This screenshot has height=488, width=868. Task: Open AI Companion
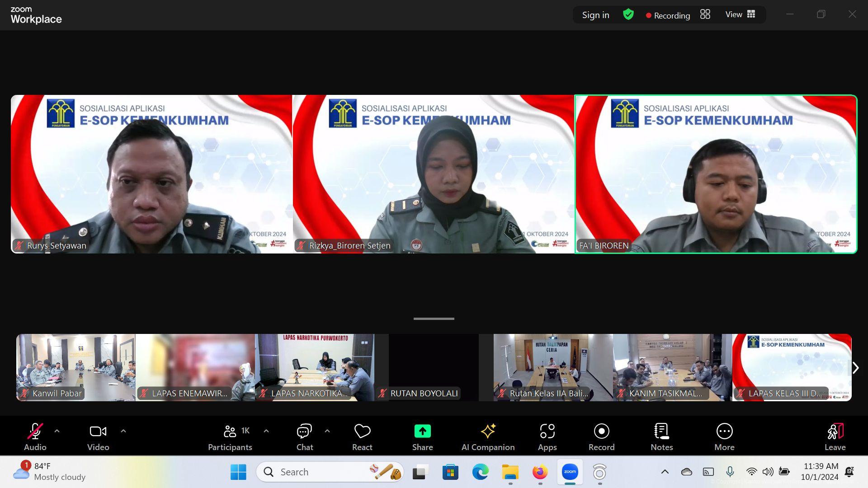coord(488,437)
